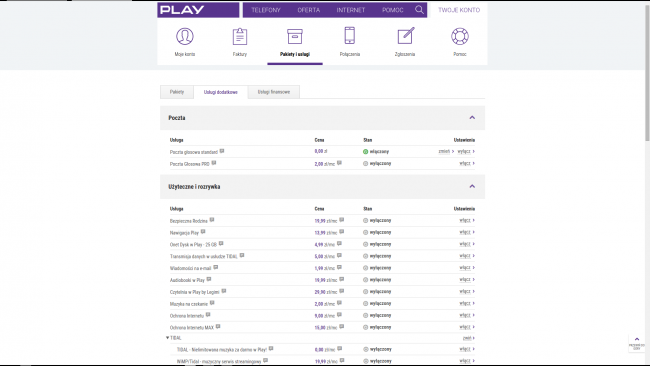Click the page vertical scrollbar
This screenshot has width=650, height=366.
click(647, 75)
